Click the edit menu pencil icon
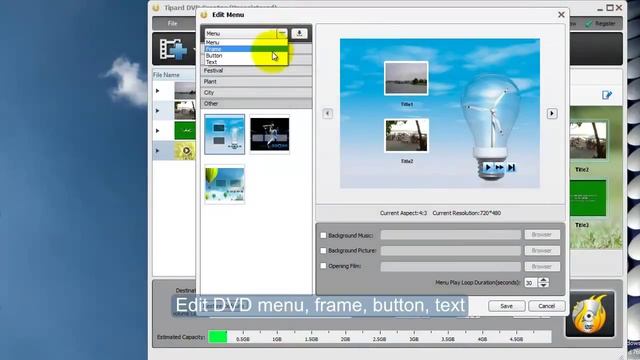The image size is (640, 360). (607, 95)
